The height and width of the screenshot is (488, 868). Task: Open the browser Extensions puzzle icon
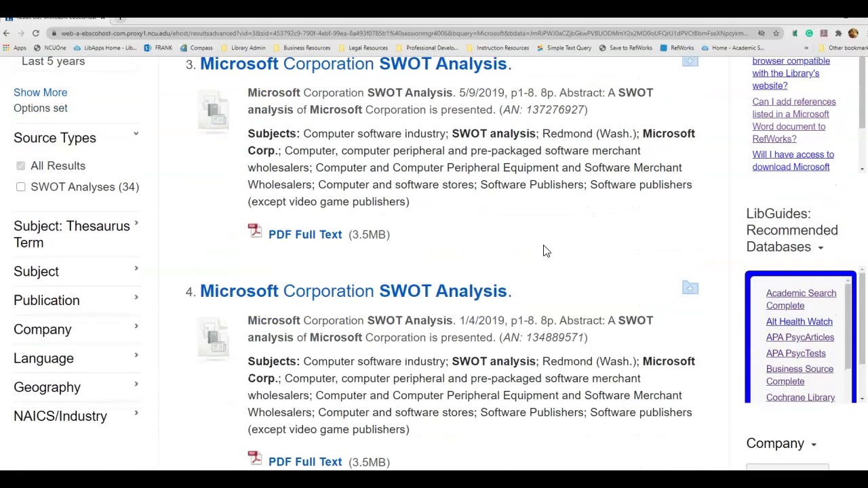[838, 33]
